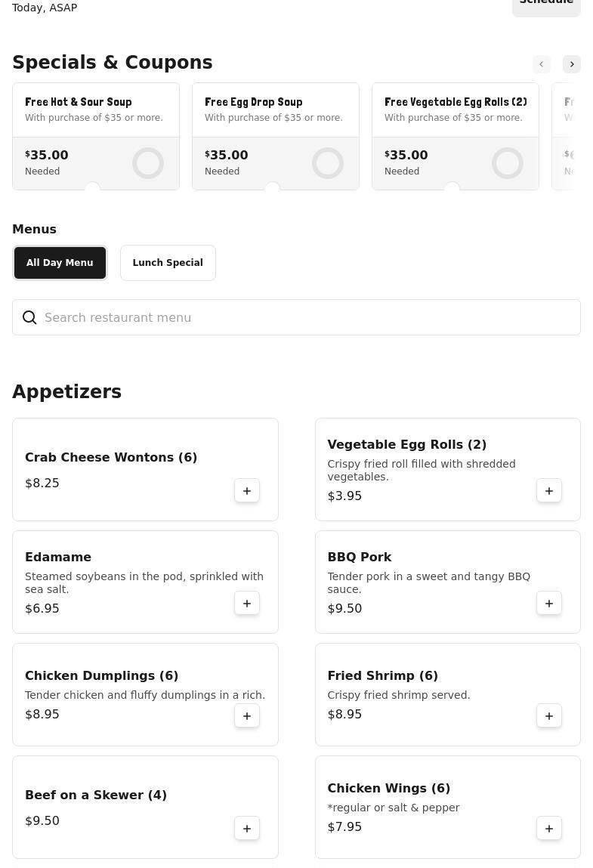This screenshot has width=593, height=868.
Task: Click the Schedule button
Action: [546, 4]
